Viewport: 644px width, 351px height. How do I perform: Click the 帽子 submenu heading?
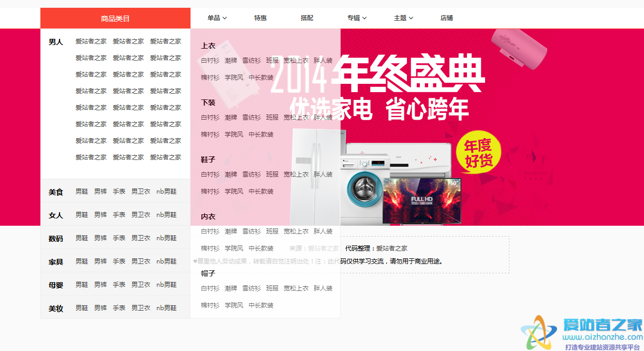coord(208,273)
